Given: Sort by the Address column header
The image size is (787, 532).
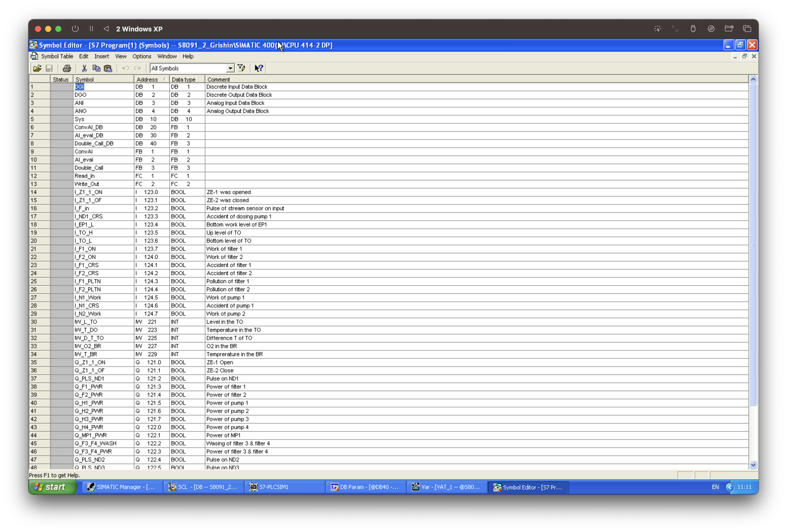Looking at the screenshot, I should point(151,79).
